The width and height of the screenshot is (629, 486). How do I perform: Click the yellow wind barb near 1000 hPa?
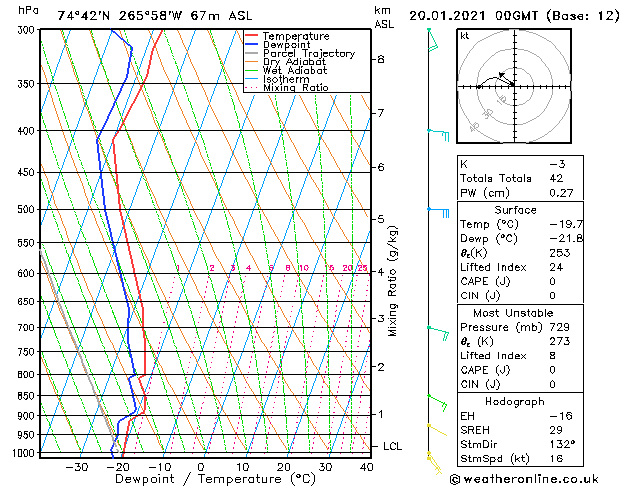(435, 460)
